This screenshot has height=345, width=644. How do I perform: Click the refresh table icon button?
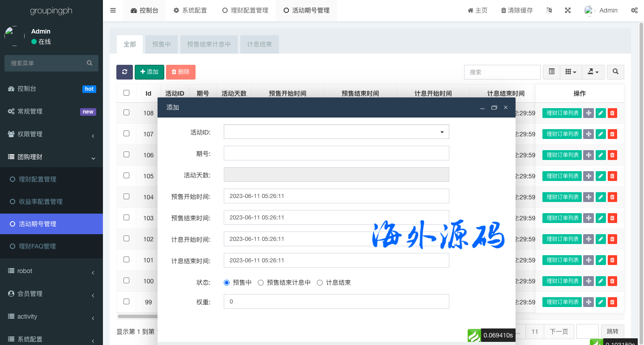tap(124, 72)
